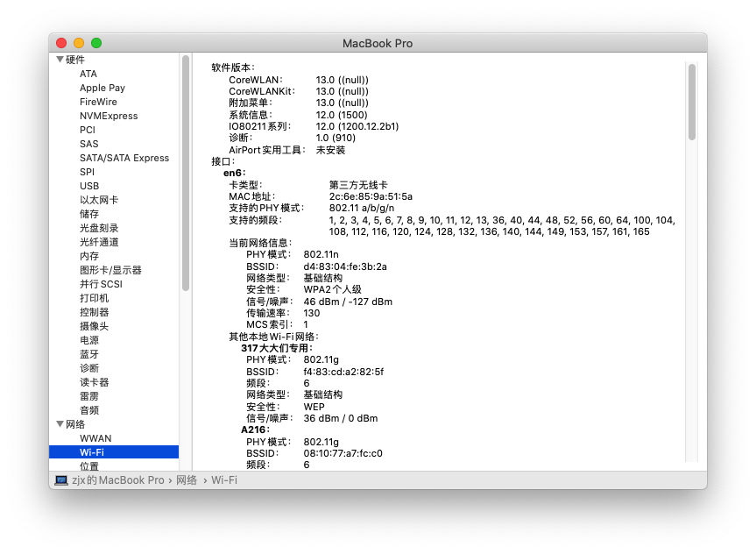The height and width of the screenshot is (554, 756).
Task: Click the green zoom window button
Action: point(96,43)
